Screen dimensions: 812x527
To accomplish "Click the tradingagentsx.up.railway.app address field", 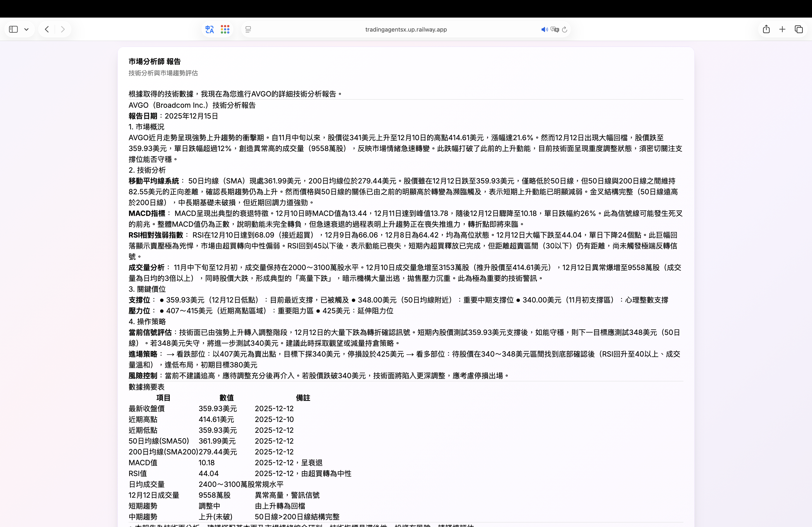I will coord(406,29).
